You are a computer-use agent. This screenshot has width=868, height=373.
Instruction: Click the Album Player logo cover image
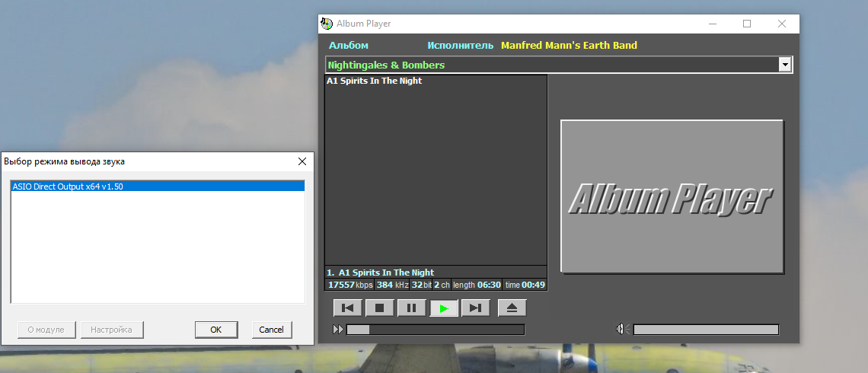point(672,196)
